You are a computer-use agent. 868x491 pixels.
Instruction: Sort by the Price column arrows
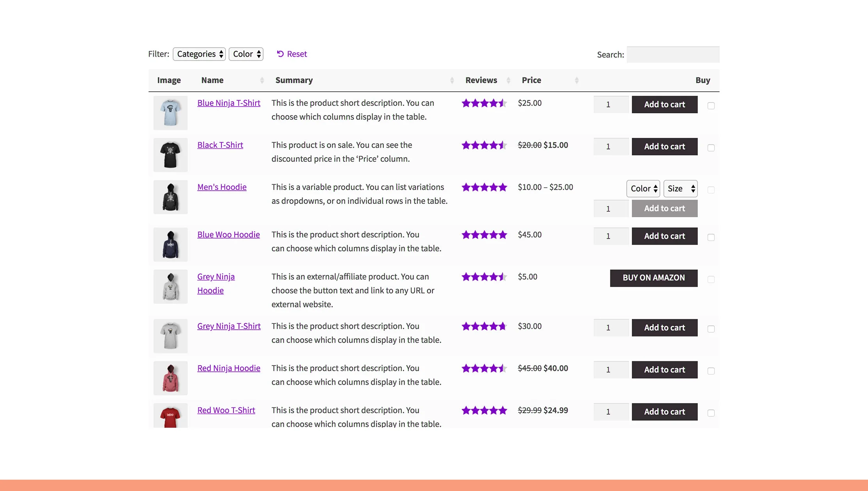coord(577,80)
